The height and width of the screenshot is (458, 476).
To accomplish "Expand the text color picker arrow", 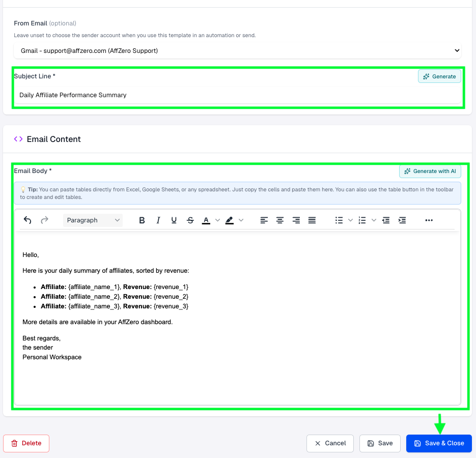I will pos(218,220).
